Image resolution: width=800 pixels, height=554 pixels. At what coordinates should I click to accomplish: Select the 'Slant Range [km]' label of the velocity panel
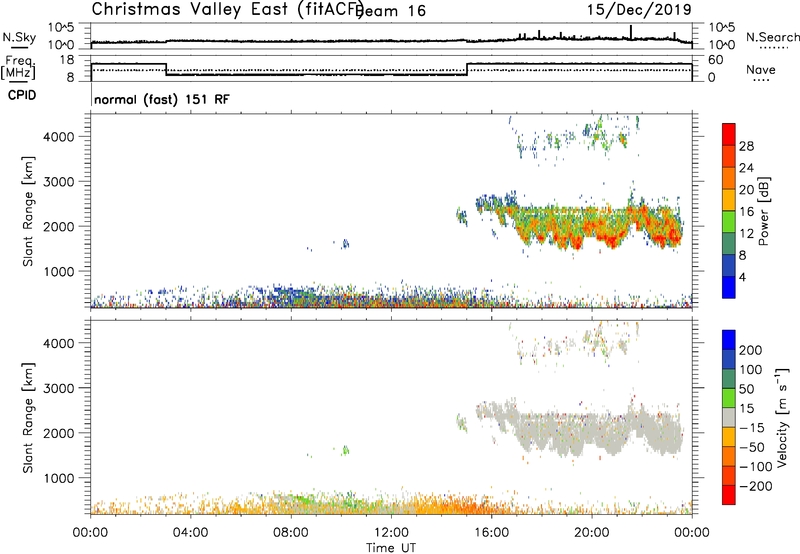click(28, 418)
